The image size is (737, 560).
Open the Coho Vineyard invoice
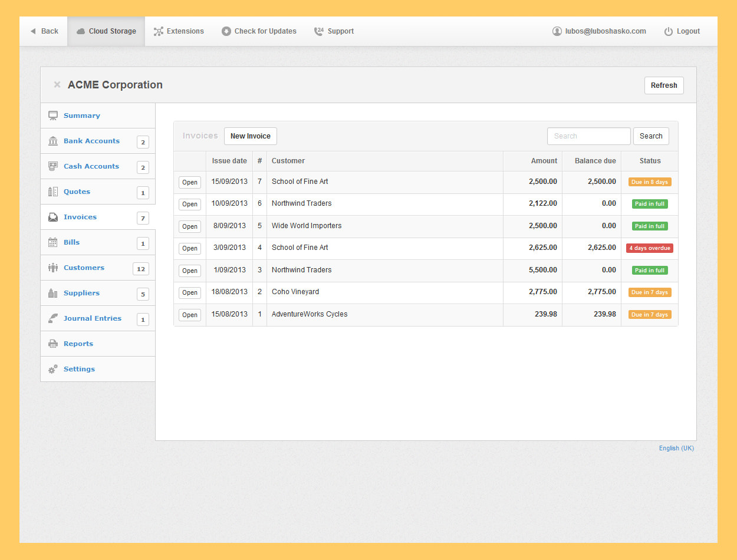click(x=190, y=292)
